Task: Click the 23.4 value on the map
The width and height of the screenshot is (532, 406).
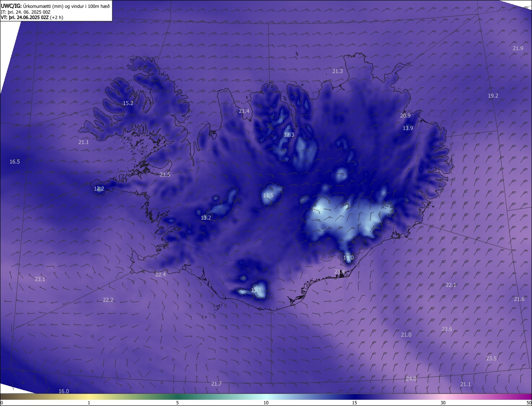Action: pyautogui.click(x=340, y=271)
